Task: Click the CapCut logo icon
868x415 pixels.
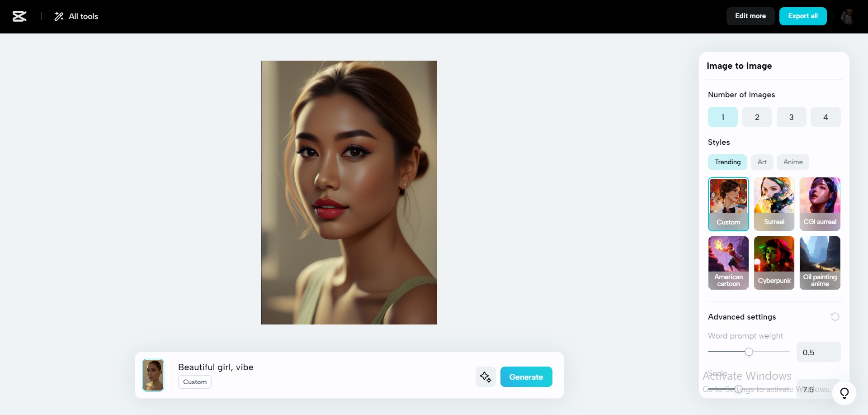Action: tap(19, 16)
